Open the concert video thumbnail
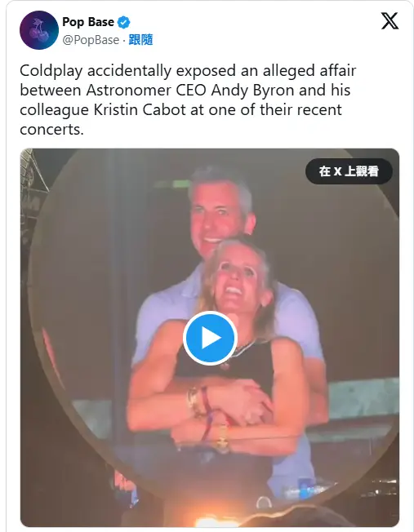Screen dimensions: 414x532 [x=210, y=338]
